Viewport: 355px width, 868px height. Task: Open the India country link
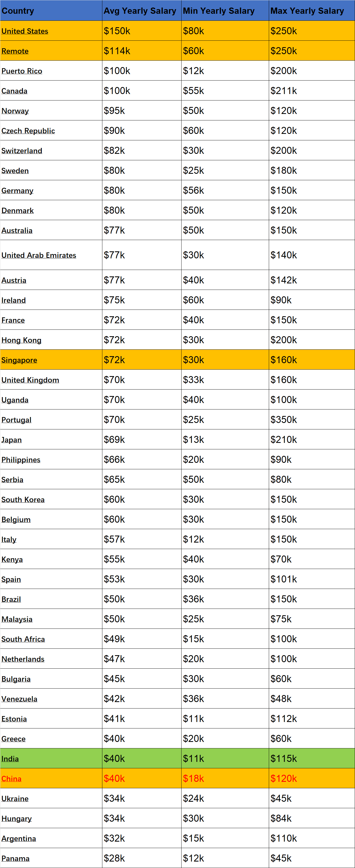[10, 758]
